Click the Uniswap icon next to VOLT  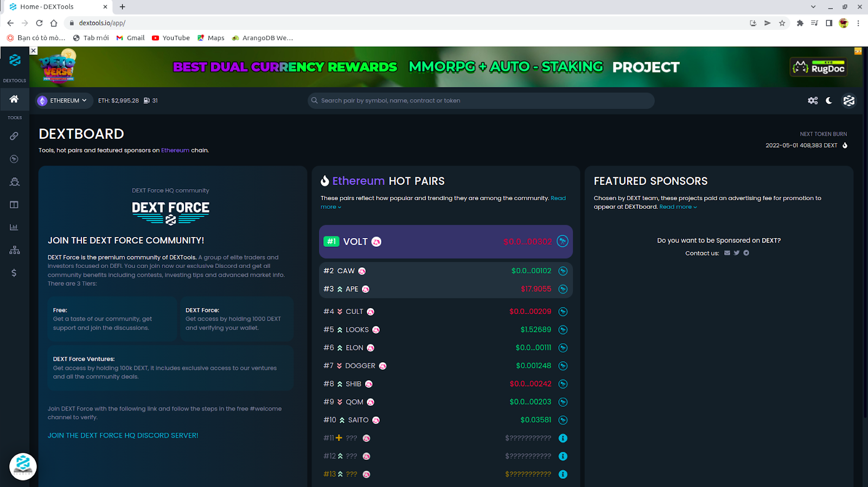[376, 242]
